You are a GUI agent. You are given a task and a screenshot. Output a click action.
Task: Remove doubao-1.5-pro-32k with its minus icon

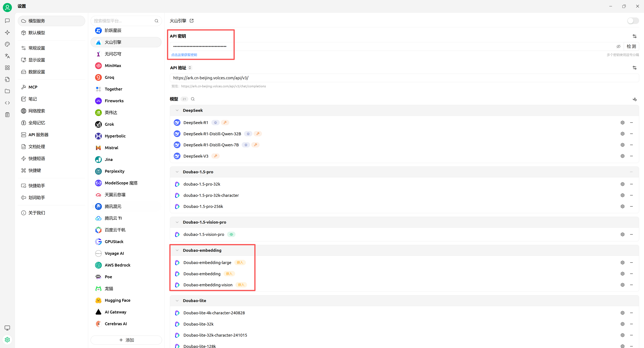[x=631, y=184]
